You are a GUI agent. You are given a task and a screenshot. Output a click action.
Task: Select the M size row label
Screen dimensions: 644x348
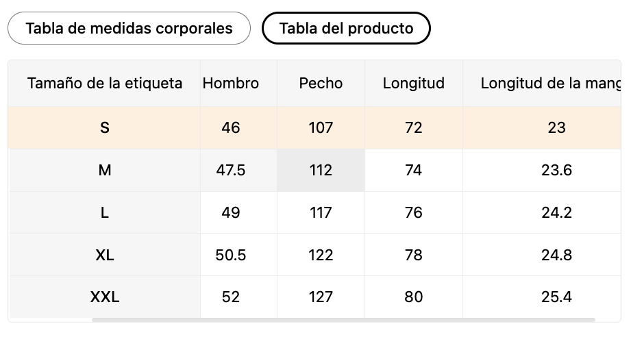coord(105,170)
